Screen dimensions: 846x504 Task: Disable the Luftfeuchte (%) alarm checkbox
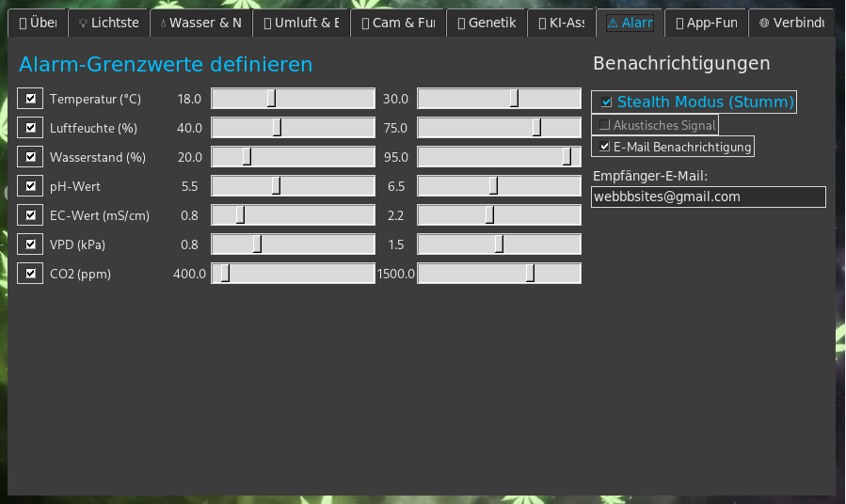point(30,128)
